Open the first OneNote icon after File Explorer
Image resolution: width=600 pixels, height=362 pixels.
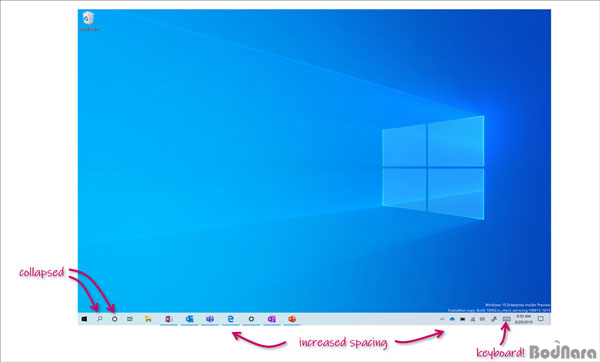point(169,319)
